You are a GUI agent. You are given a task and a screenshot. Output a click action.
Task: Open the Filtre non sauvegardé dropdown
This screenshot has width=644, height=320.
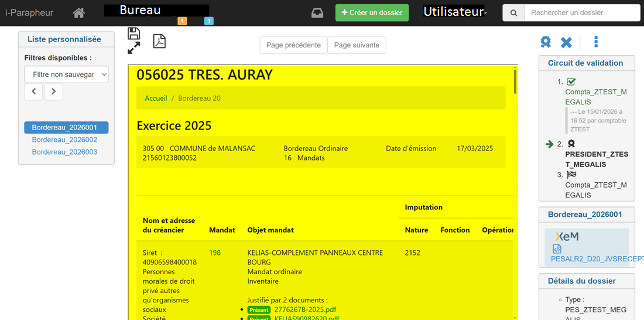click(x=67, y=74)
